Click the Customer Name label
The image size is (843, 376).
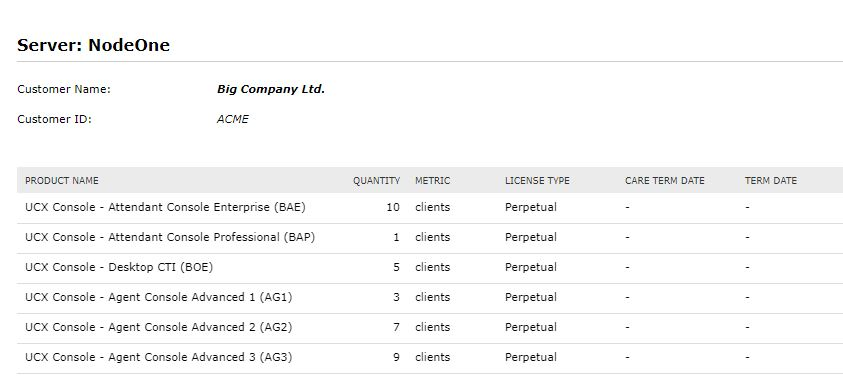[x=64, y=89]
